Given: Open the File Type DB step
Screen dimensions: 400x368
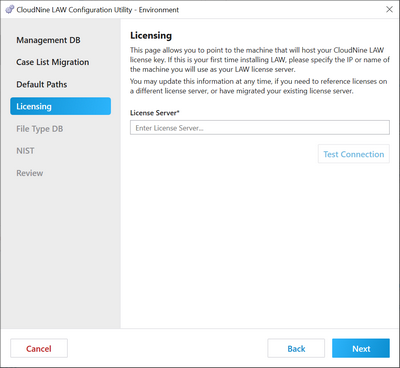Looking at the screenshot, I should click(40, 129).
